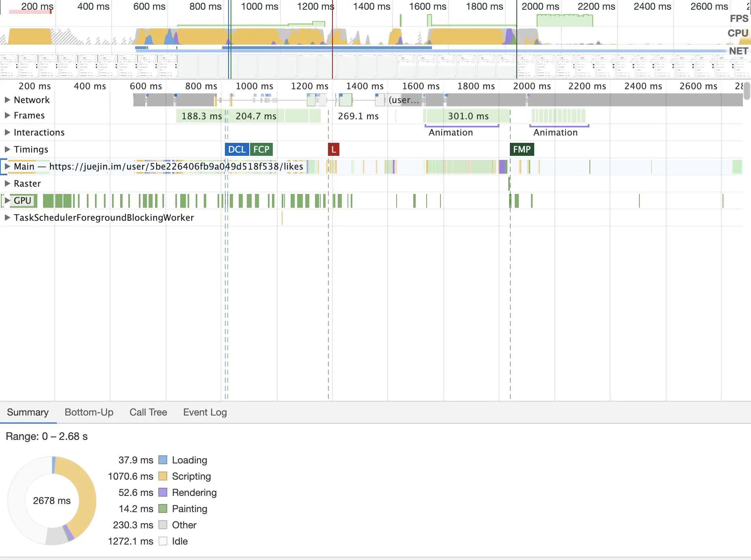Click the Rendering color swatch
Screen dimensions: 751x560
[x=163, y=492]
